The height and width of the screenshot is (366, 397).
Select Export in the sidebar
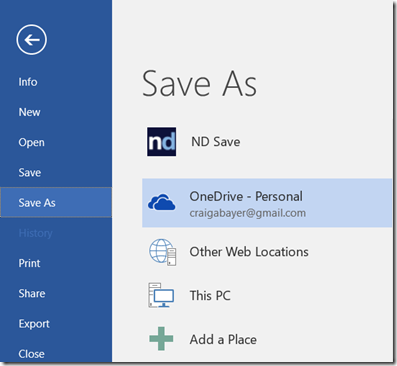pos(34,324)
